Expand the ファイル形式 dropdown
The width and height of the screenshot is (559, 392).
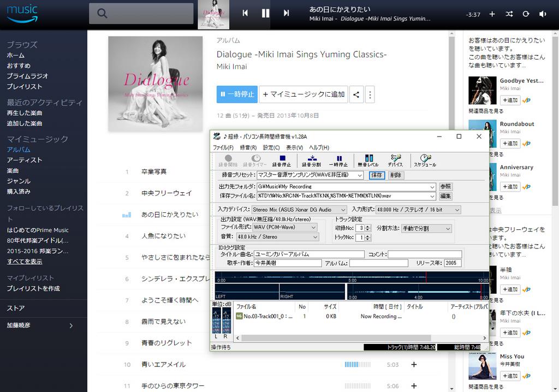pos(313,227)
